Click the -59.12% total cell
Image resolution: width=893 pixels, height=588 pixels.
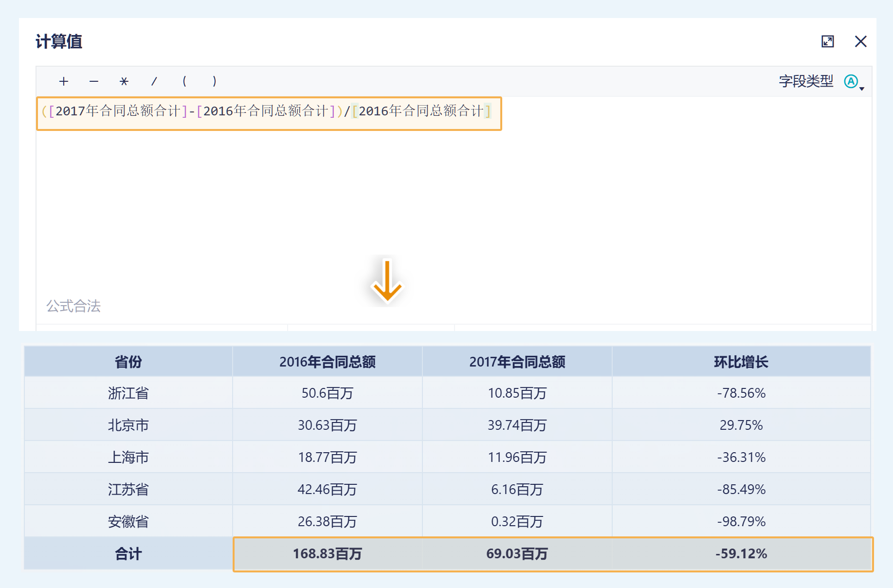pos(741,553)
